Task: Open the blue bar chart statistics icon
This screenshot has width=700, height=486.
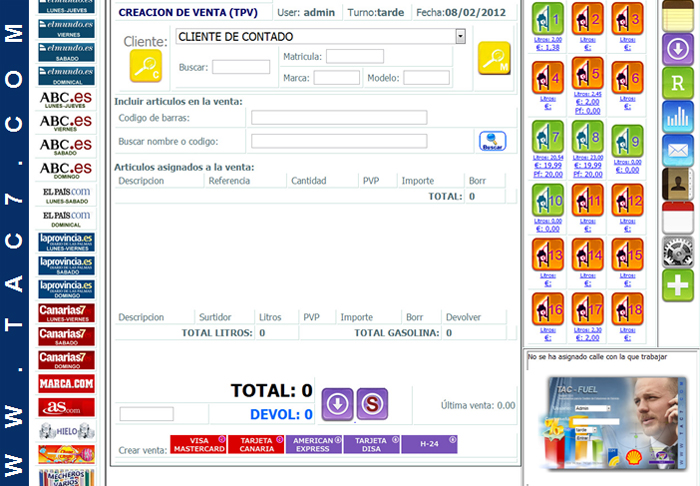Action: (678, 117)
